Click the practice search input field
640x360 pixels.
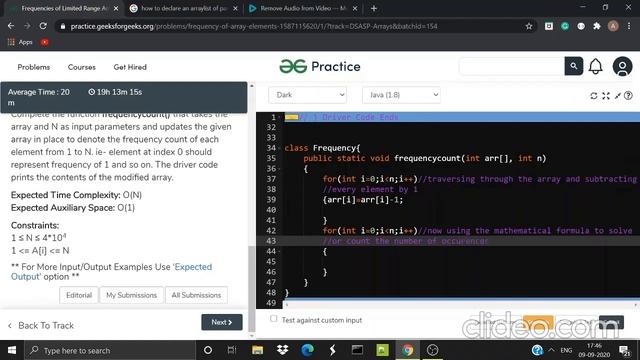pyautogui.click(x=512, y=66)
